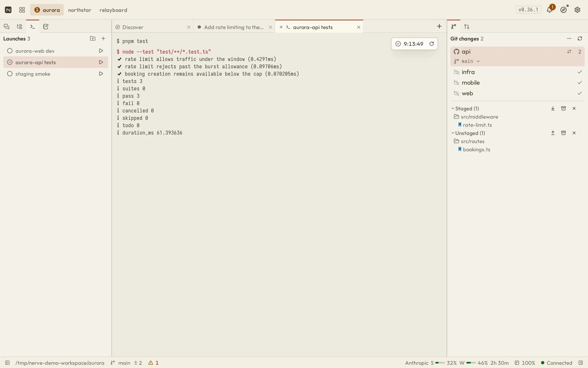Switch to the pull requests panel icon
Image resolution: width=588 pixels, height=368 pixels.
467,27
